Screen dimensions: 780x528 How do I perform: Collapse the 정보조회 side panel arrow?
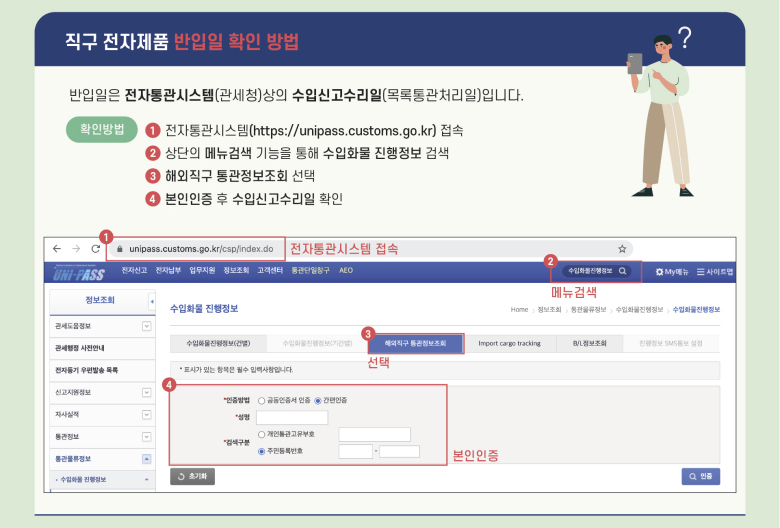[x=152, y=302]
